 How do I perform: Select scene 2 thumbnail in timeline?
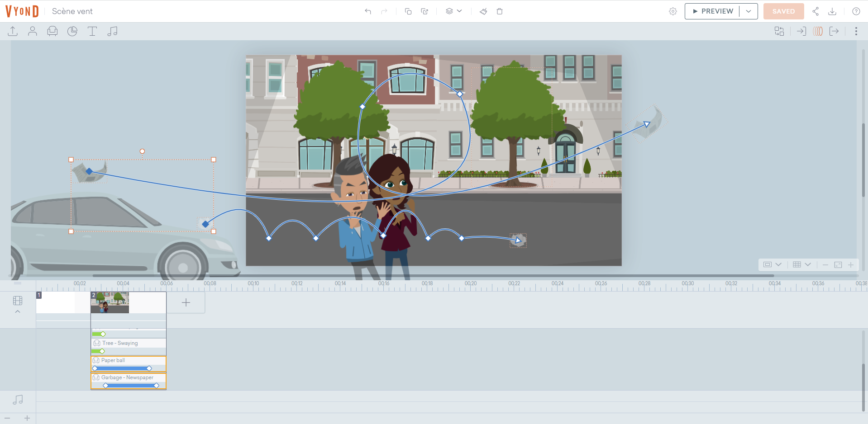point(110,302)
